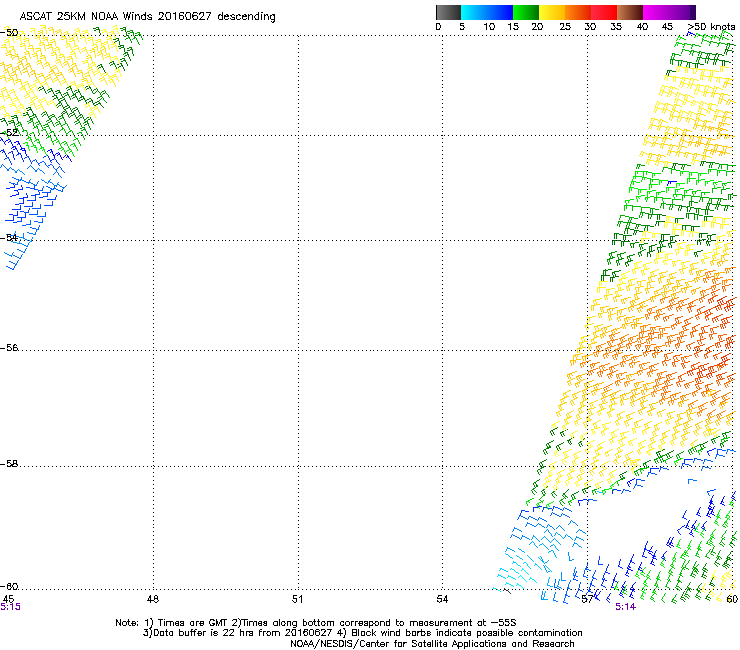
Task: Click the "25" label under the color scale
Action: 565,27
